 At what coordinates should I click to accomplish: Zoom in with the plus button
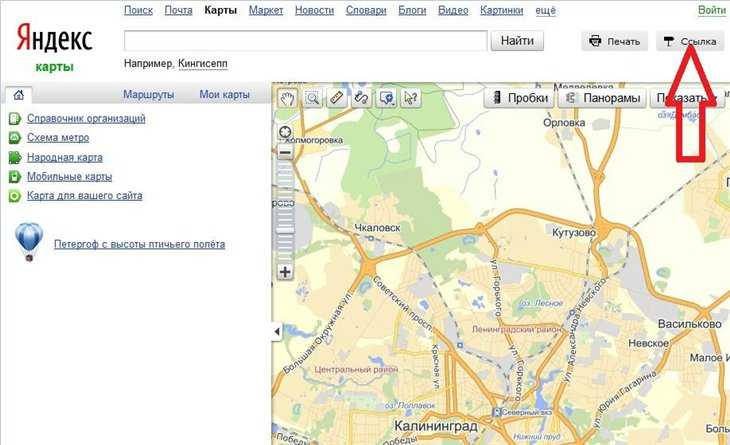pos(285,272)
